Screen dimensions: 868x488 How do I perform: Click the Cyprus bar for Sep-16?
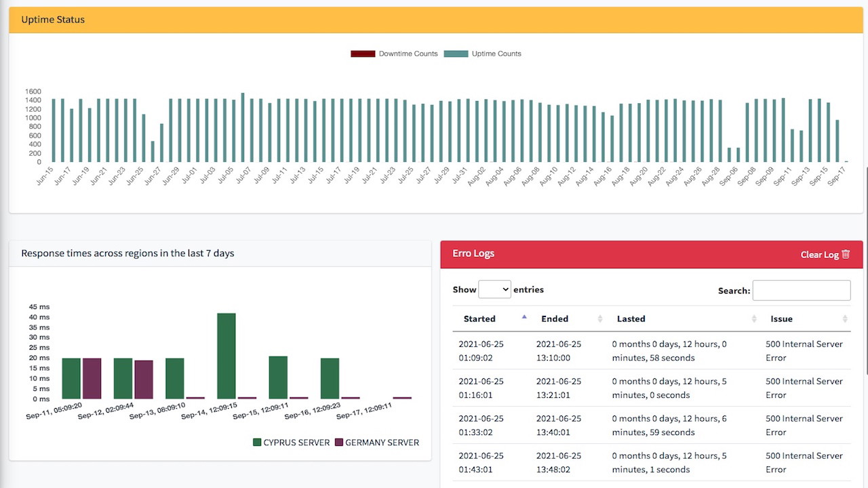point(330,378)
